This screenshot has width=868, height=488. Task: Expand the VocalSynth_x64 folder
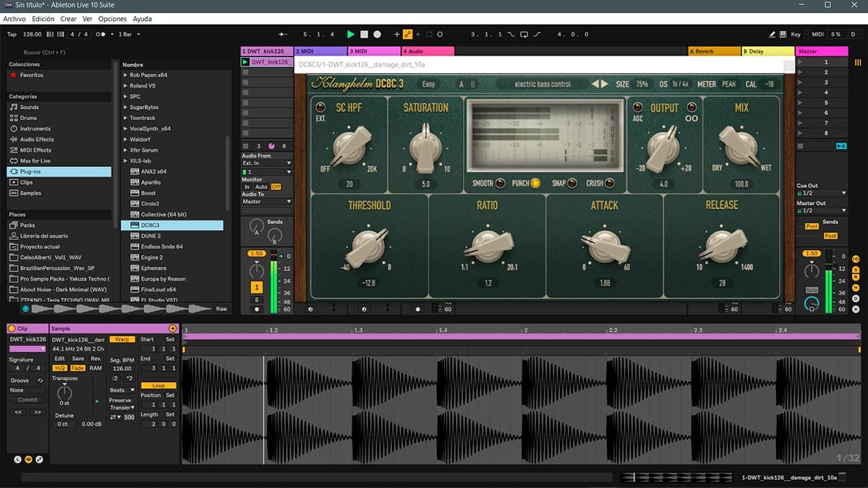[126, 128]
